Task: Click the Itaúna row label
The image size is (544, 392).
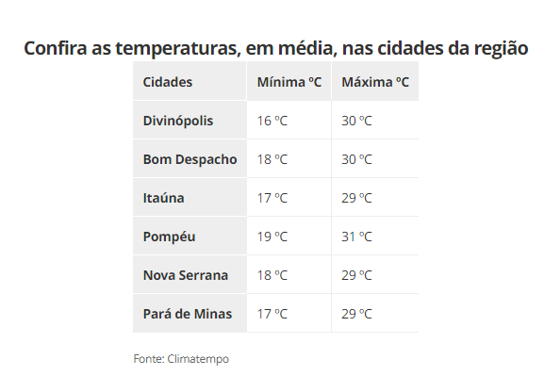Action: coord(190,197)
